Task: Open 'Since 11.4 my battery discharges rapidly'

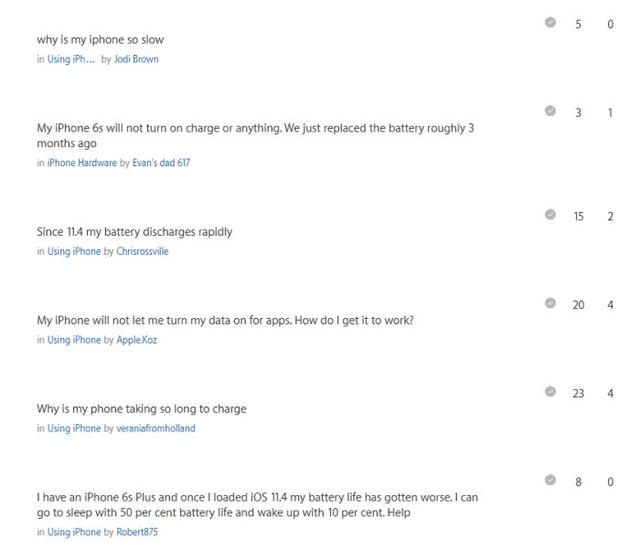Action: click(134, 232)
